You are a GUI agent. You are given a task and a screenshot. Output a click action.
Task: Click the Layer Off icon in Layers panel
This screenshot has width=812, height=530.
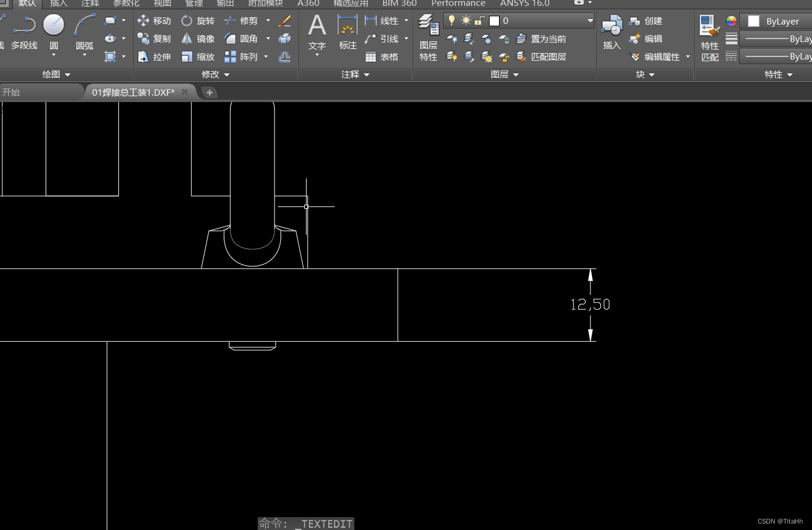click(451, 38)
